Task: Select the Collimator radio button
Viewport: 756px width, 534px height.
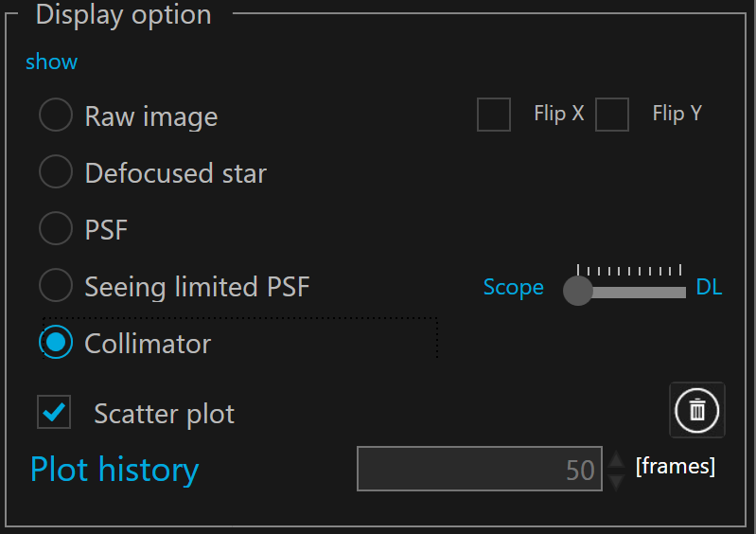Action: point(56,342)
